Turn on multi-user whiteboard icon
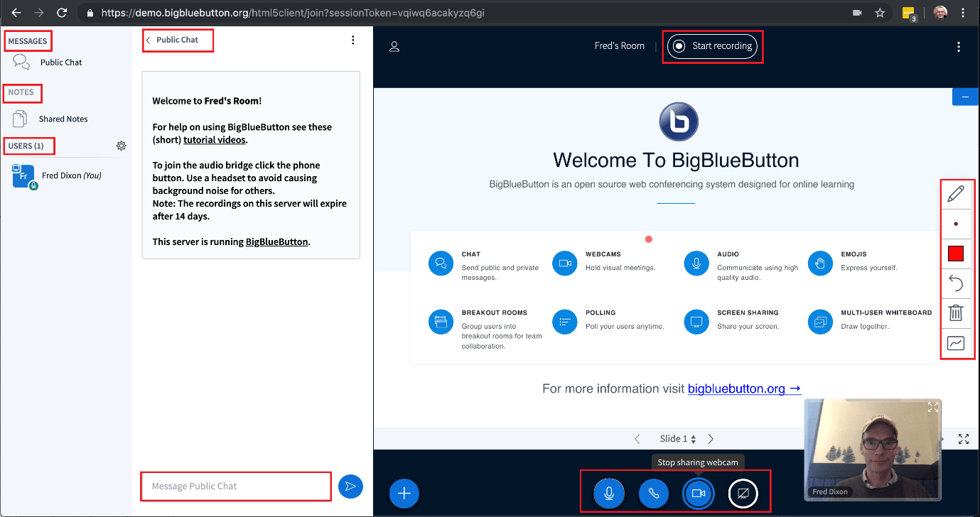This screenshot has width=980, height=517. pyautogui.click(x=956, y=343)
